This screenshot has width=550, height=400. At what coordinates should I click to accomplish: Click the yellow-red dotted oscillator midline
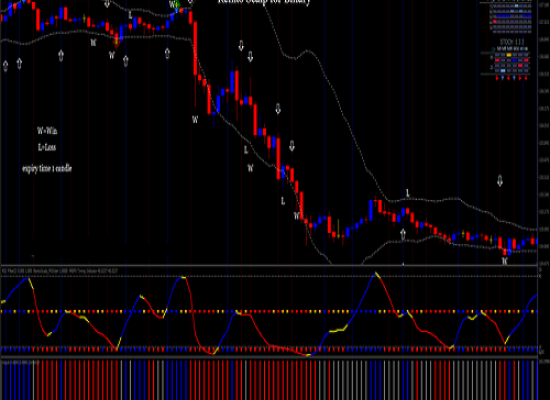(269, 311)
